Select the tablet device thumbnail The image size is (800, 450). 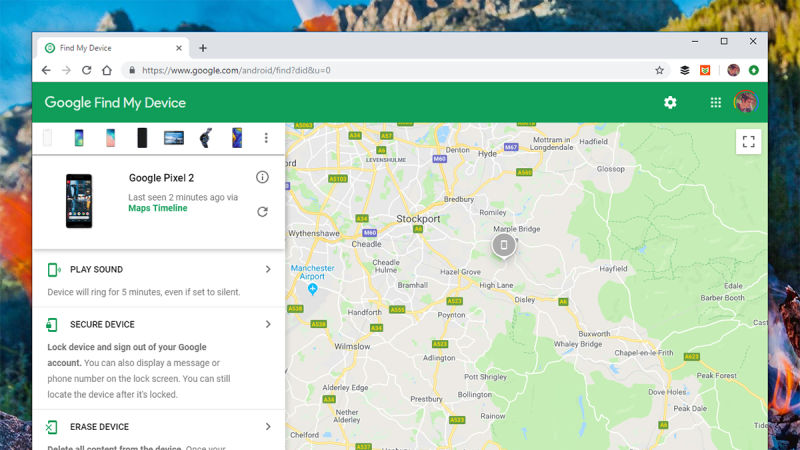coord(174,138)
